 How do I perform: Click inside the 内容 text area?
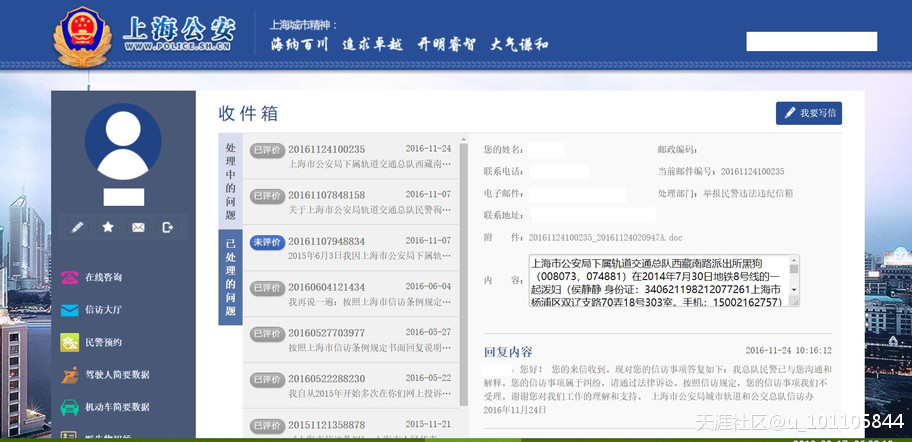click(659, 280)
